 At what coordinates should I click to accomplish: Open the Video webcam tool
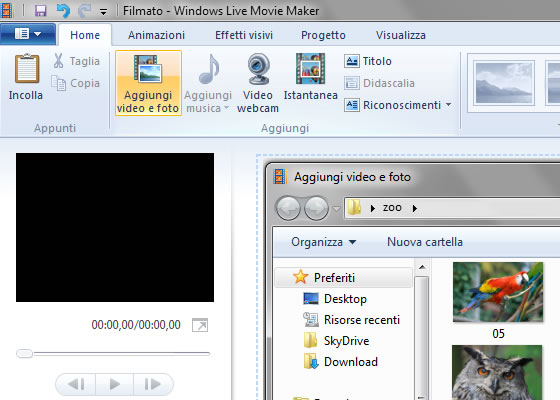(x=258, y=83)
